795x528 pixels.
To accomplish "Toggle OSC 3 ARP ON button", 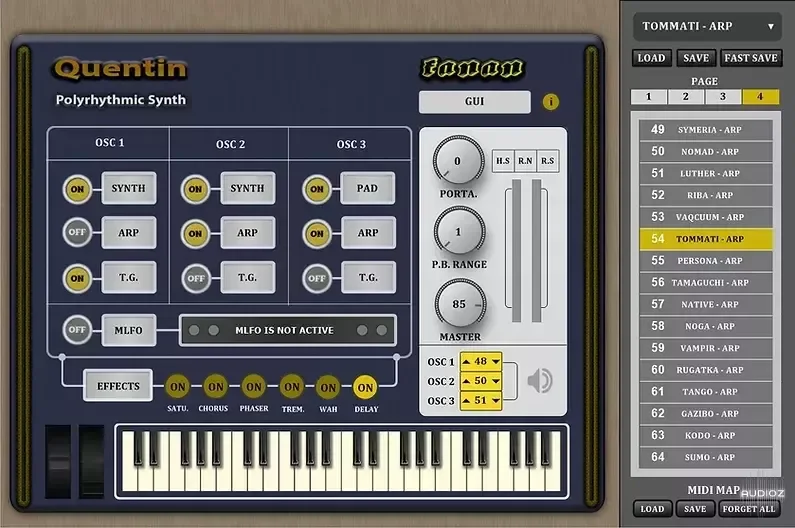I will (x=317, y=234).
